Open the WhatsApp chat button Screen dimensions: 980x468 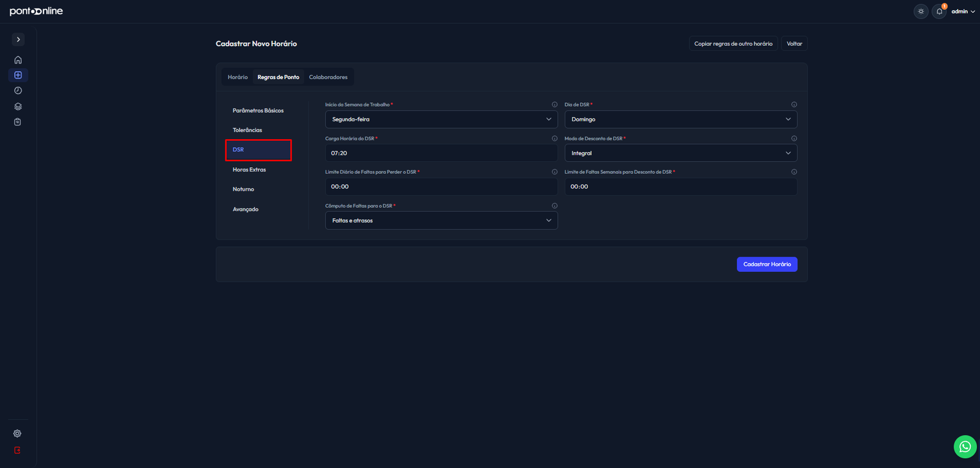(965, 447)
